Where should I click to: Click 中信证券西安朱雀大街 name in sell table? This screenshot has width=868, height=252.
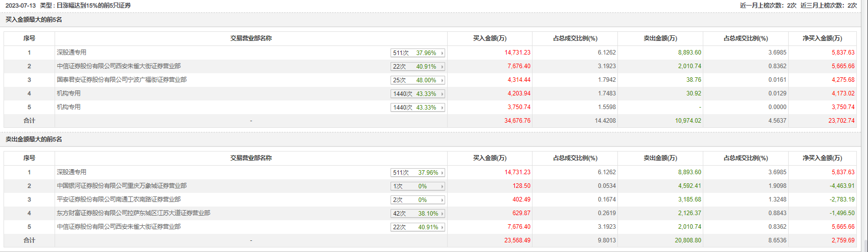pyautogui.click(x=118, y=227)
